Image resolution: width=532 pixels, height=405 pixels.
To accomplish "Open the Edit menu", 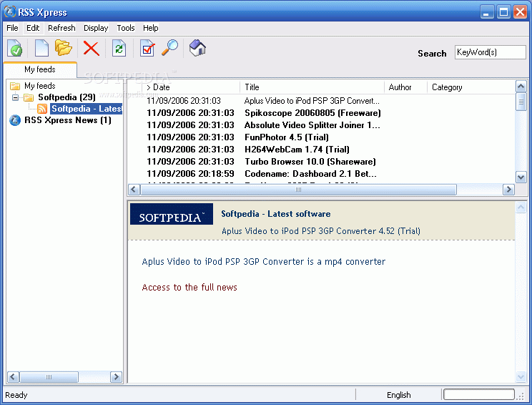I will click(x=33, y=28).
